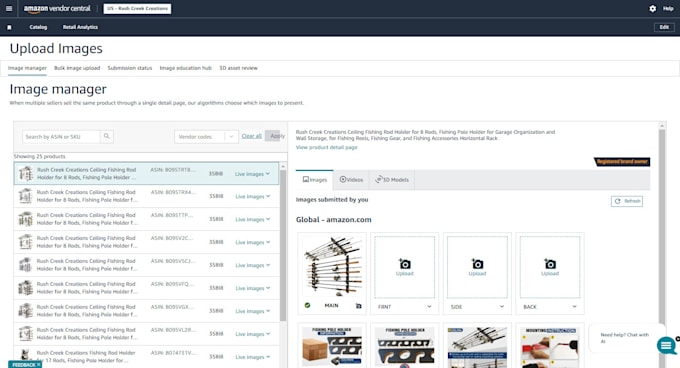Image resolution: width=680 pixels, height=368 pixels.
Task: Switch to the Videos media tab
Action: click(x=351, y=179)
